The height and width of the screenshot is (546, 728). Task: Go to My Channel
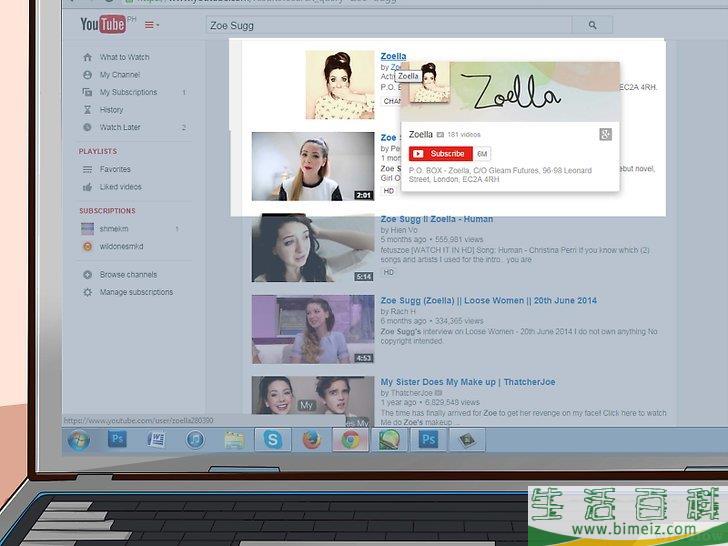120,75
